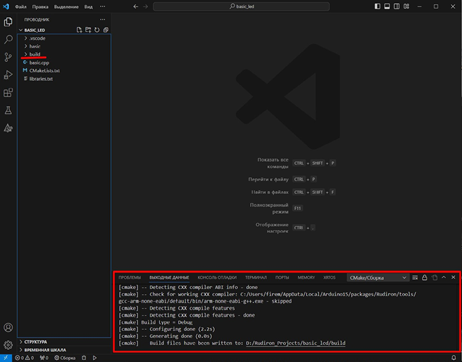Open the Вид menu
Image resolution: width=462 pixels, height=362 pixels.
(x=89, y=7)
